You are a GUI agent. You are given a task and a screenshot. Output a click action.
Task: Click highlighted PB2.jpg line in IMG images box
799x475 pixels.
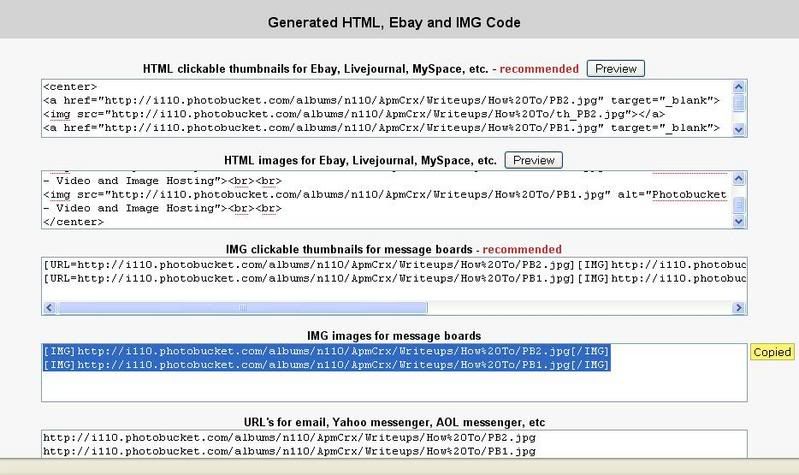point(325,352)
